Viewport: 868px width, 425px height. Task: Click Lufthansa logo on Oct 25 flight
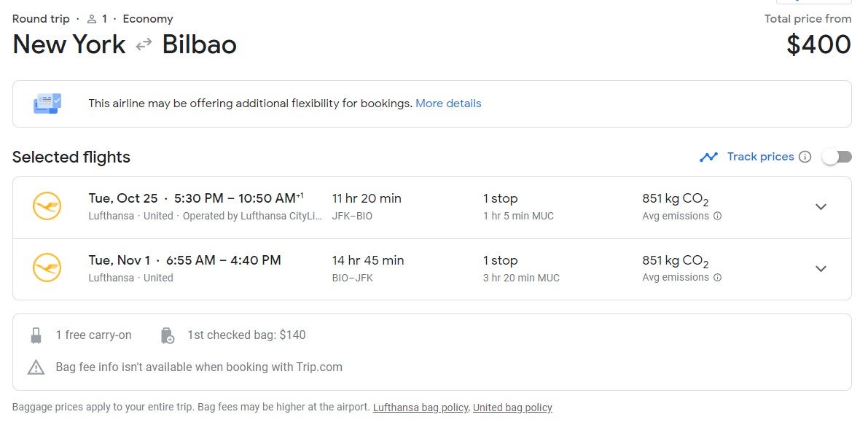pos(47,207)
